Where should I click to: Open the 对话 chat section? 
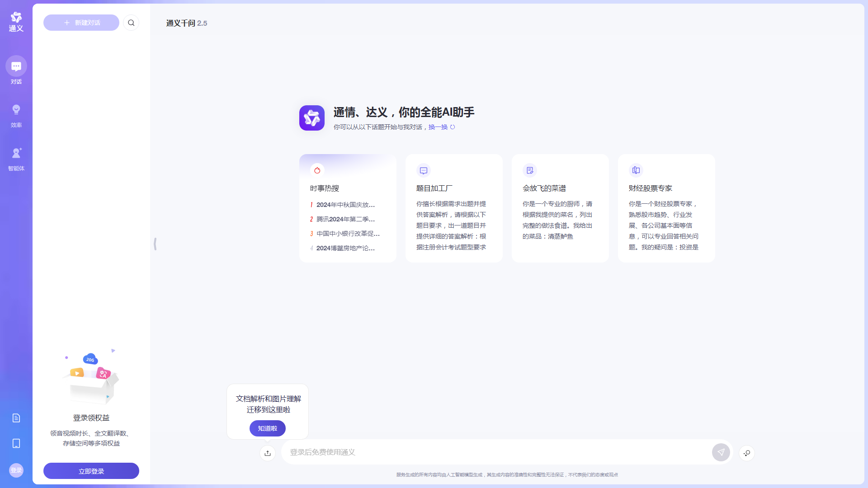coord(16,70)
